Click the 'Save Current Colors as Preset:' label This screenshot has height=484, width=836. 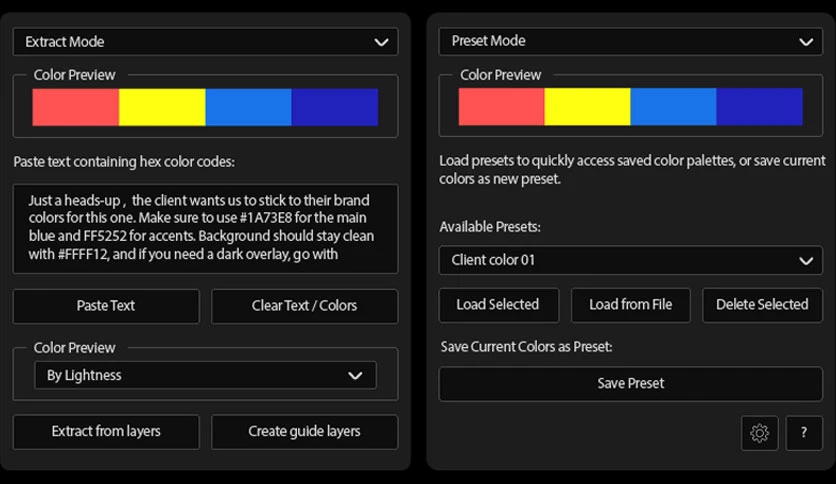point(526,347)
